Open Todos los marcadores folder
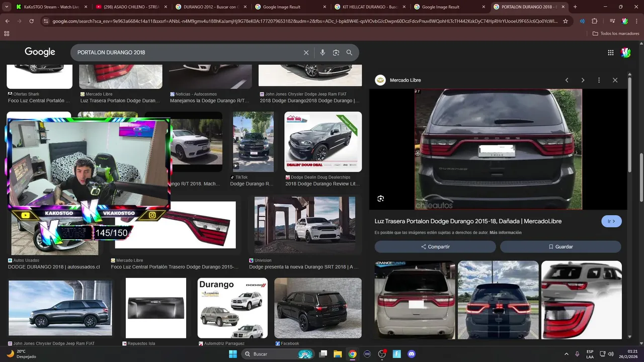Viewport: 644px width, 362px height. 616,33
